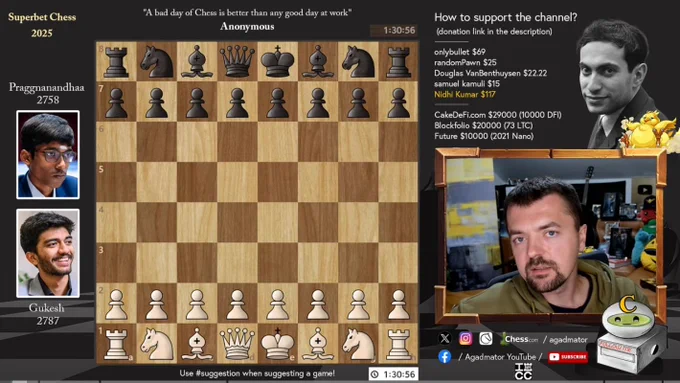Click the clock icon beside the bottom timer

(375, 374)
